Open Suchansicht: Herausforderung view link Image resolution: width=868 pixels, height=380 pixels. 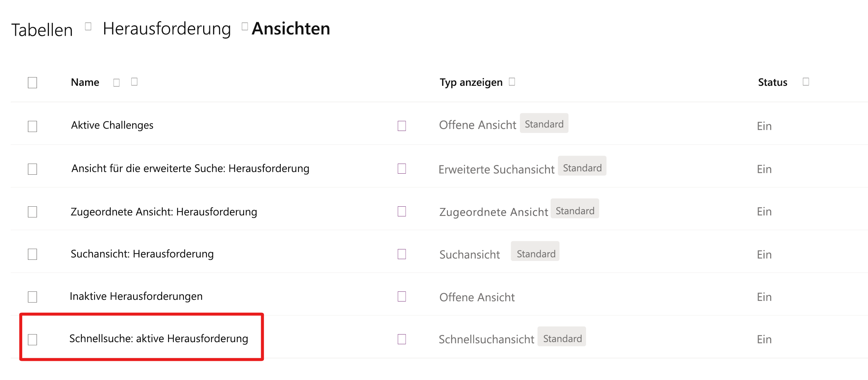(x=142, y=254)
